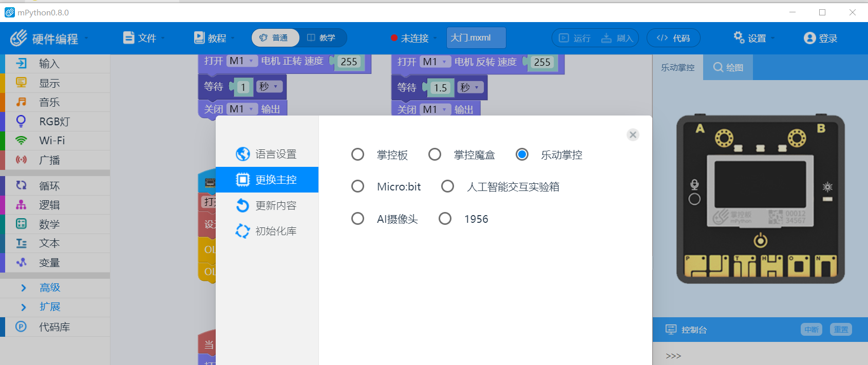This screenshot has width=868, height=365.
Task: Select the 掌控板 radio button
Action: [357, 155]
